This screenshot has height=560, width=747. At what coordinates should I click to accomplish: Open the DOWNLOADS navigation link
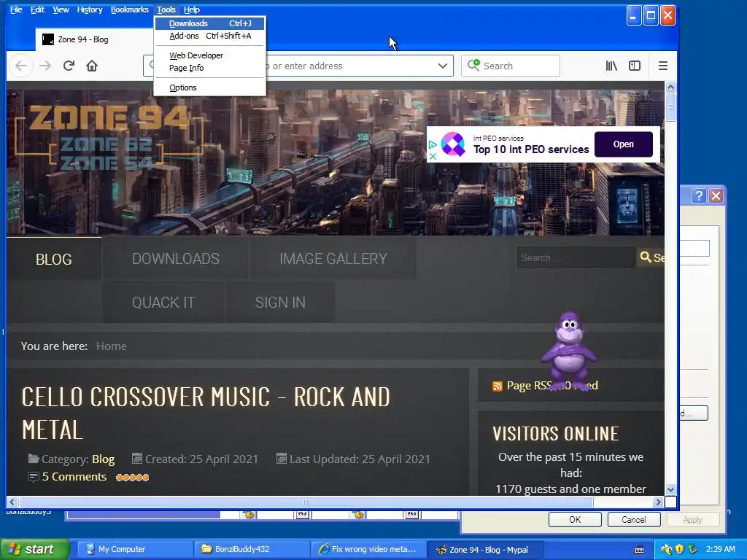[175, 259]
